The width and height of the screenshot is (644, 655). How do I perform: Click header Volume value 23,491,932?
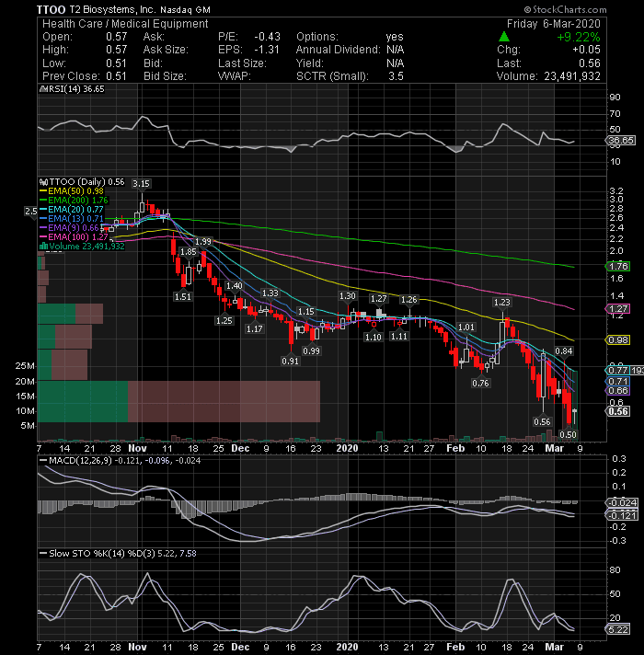pos(572,76)
